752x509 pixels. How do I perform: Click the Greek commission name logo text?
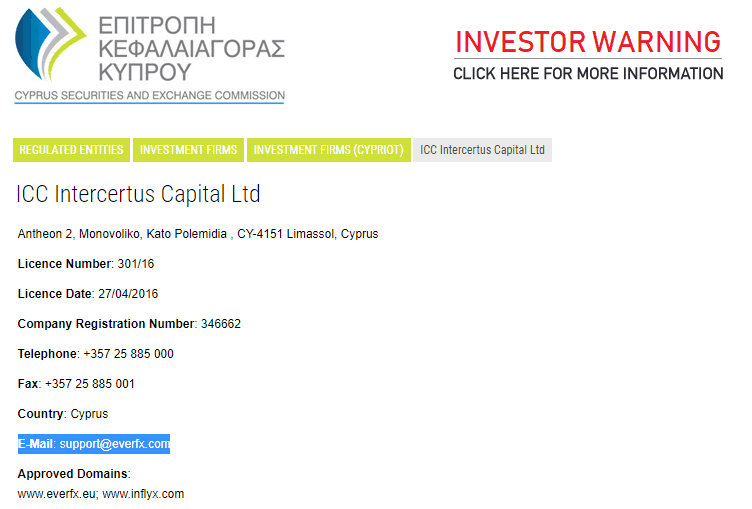pos(192,46)
